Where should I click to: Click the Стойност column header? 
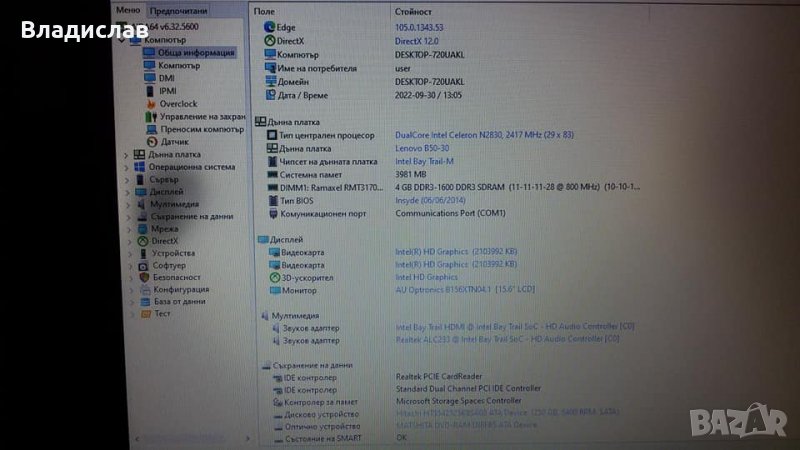point(414,11)
